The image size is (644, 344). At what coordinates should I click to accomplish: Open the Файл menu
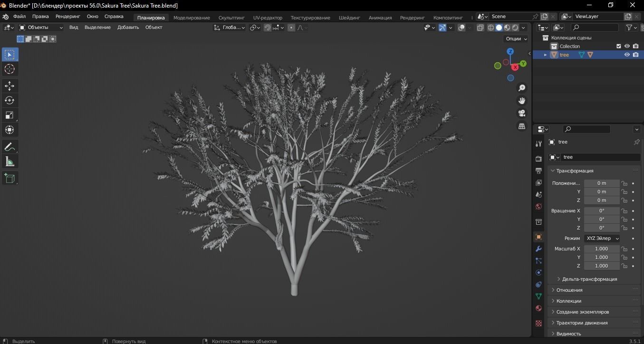(19, 17)
